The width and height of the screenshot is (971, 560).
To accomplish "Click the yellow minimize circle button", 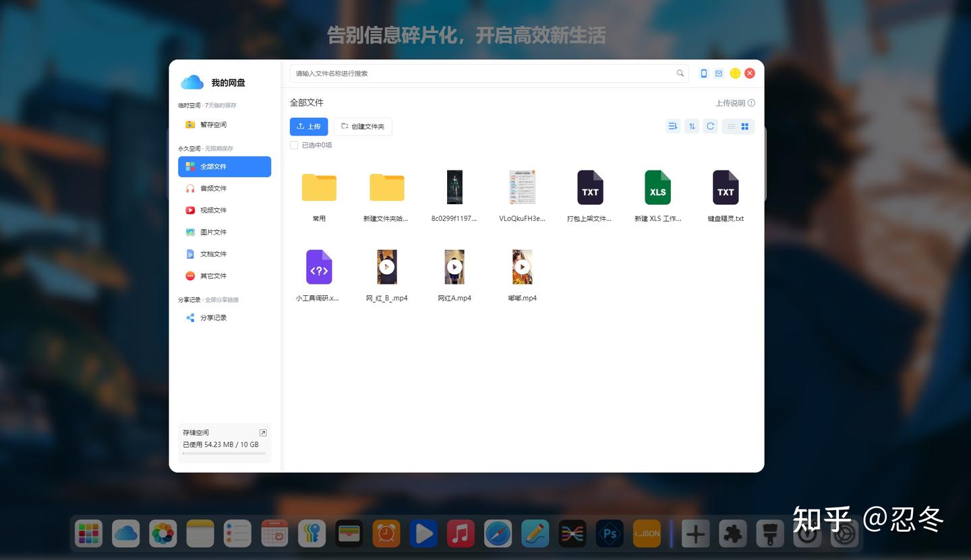I will coord(735,73).
